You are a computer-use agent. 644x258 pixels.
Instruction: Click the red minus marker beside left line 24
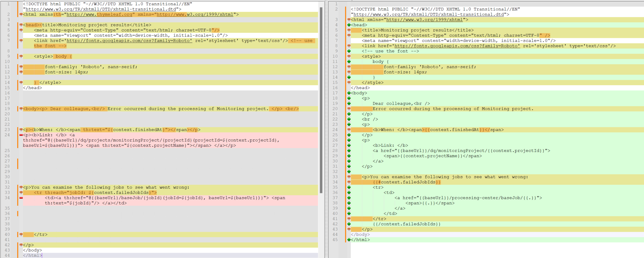coord(21,135)
